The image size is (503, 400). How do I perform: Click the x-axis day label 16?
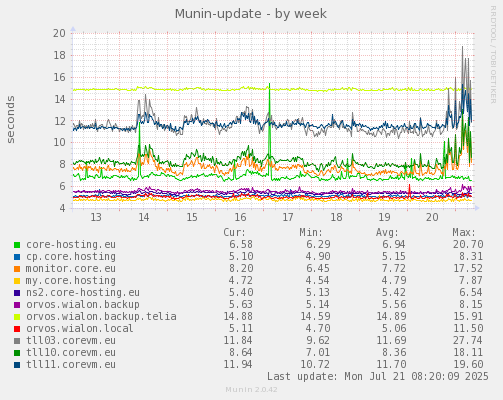point(240,217)
